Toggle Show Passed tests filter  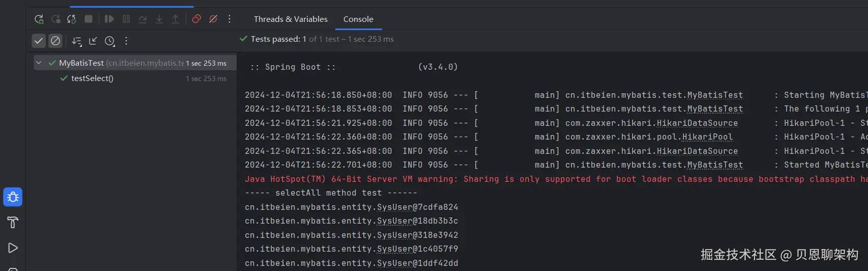coord(39,41)
